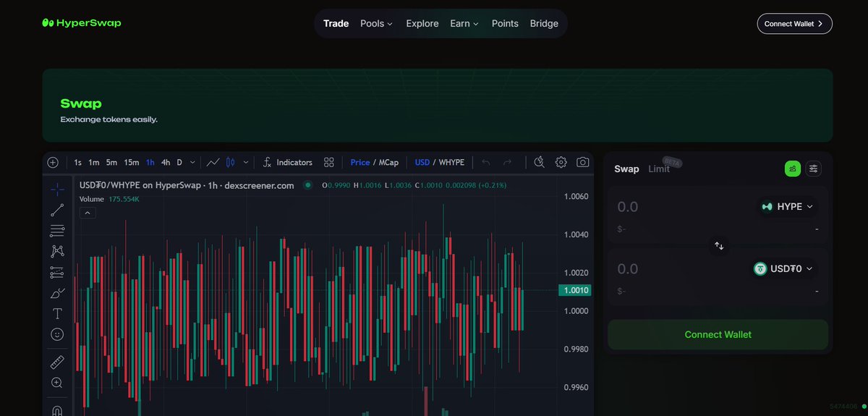Open the emoji icons tool
868x416 pixels.
tap(57, 334)
